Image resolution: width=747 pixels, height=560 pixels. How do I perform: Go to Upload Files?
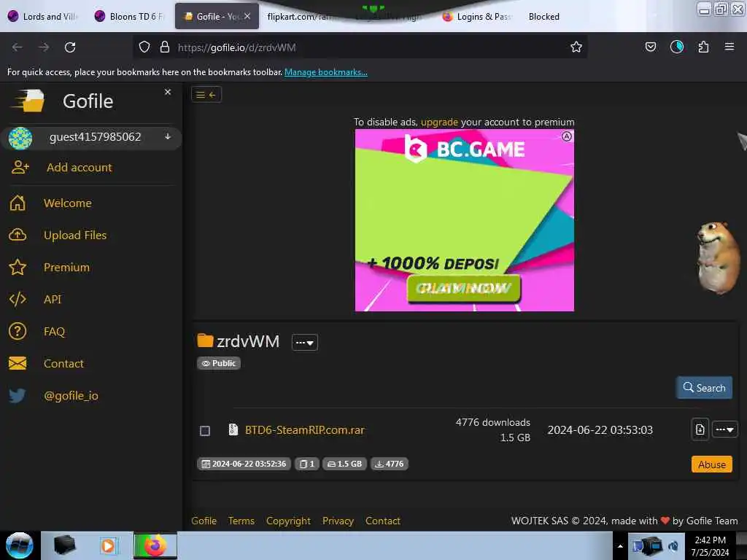(75, 236)
